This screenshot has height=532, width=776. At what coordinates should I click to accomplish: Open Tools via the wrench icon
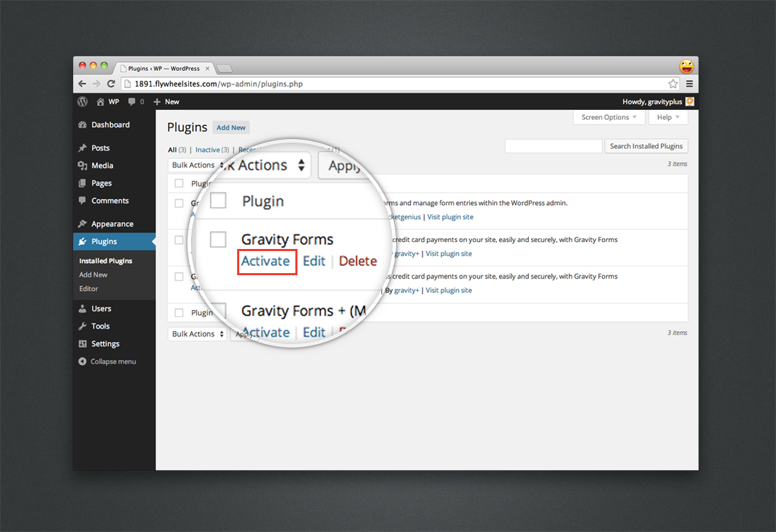(x=82, y=326)
